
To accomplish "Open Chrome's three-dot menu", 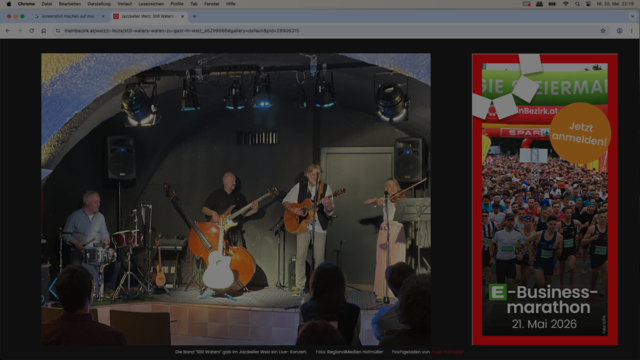I will click(x=631, y=31).
